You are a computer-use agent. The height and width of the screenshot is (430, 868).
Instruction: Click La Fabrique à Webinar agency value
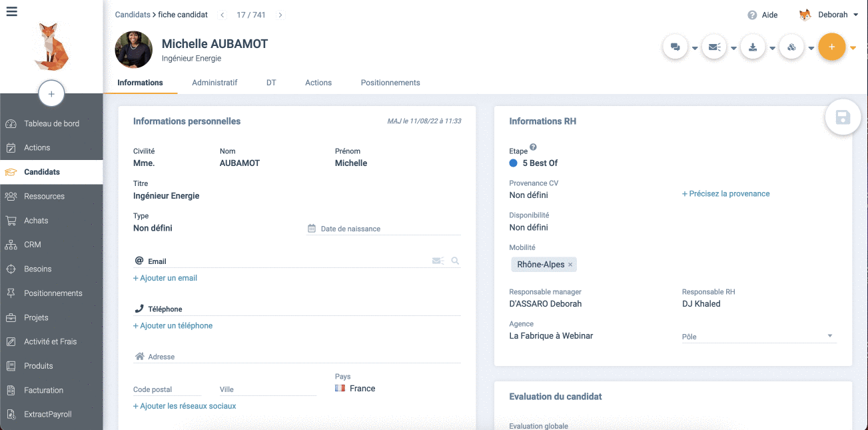[x=551, y=336]
